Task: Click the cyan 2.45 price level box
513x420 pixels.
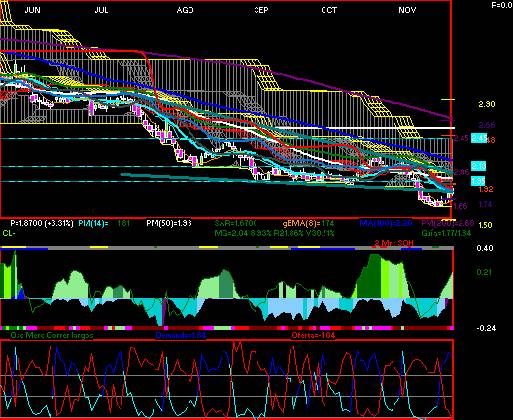Action: coord(479,138)
